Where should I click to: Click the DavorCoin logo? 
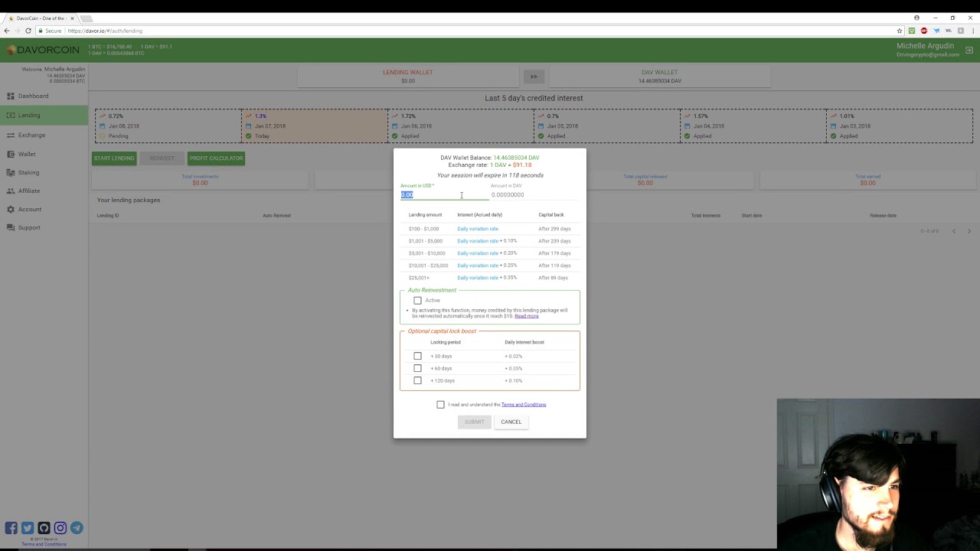[x=43, y=50]
